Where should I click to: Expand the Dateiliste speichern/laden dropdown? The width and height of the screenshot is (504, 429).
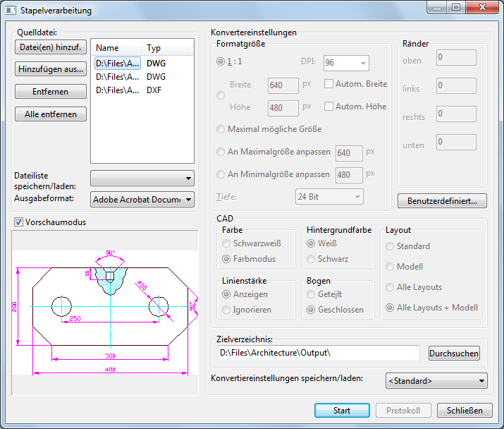pos(142,177)
